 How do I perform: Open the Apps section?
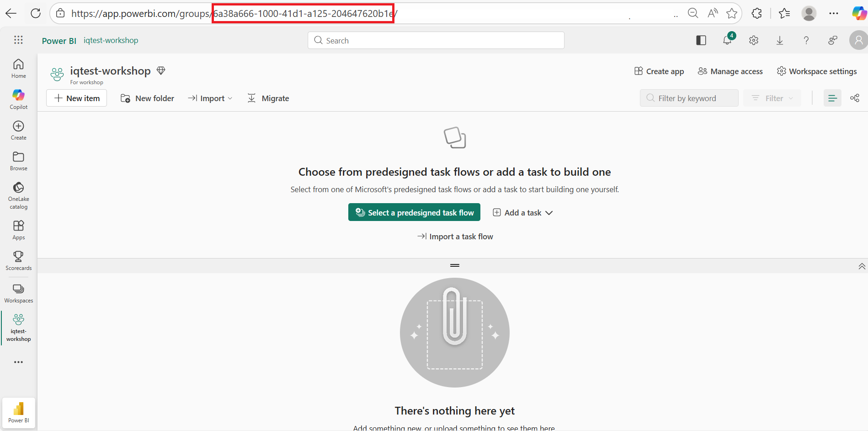point(18,229)
